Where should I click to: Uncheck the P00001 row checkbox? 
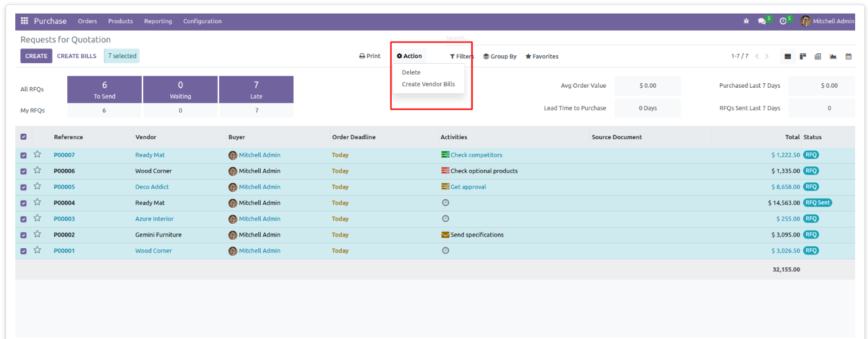pyautogui.click(x=23, y=251)
